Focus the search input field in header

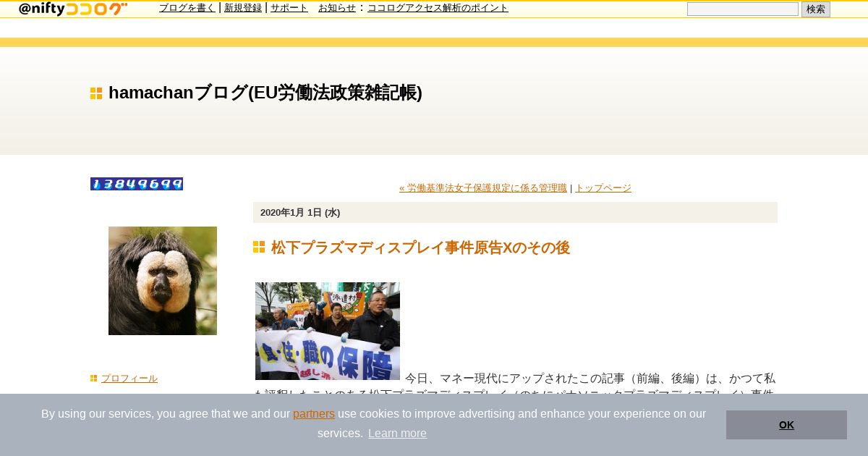point(743,9)
